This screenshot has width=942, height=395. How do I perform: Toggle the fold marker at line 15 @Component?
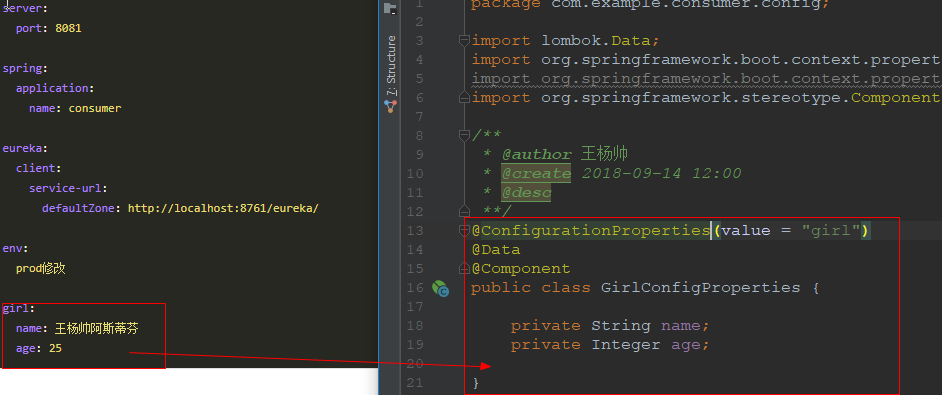464,268
